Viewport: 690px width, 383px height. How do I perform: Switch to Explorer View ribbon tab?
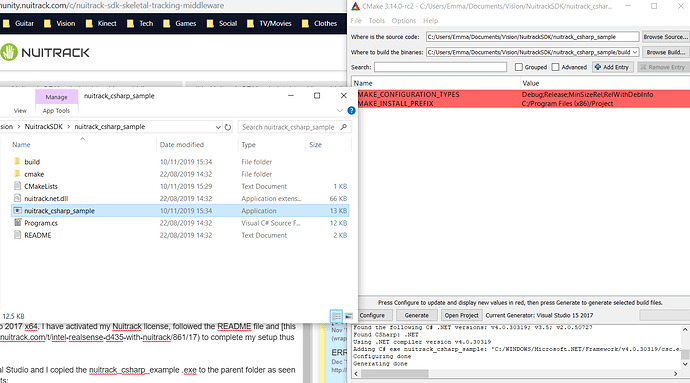20,110
